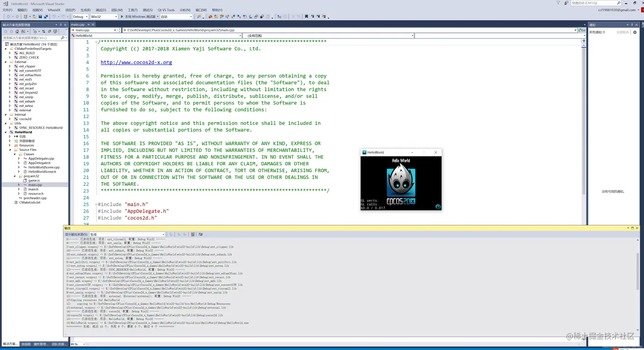Pin the main.cpp editor tab
Viewport: 644px width, 350px height.
click(88, 25)
